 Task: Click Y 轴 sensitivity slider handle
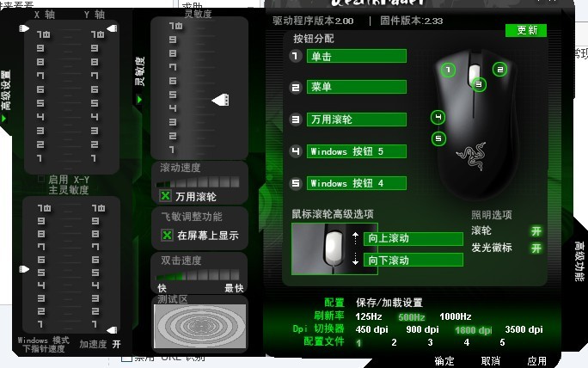112,28
